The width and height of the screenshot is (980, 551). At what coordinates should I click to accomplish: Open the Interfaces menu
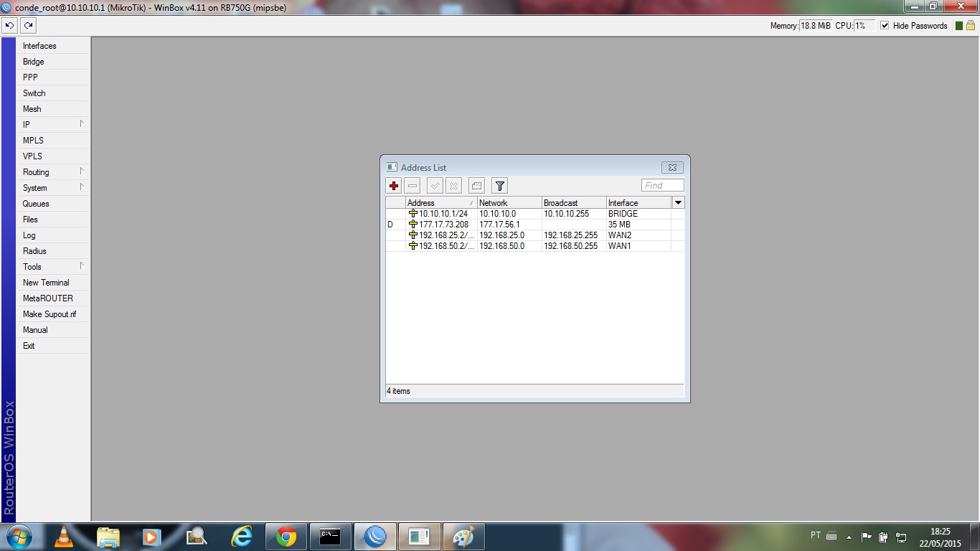pyautogui.click(x=53, y=46)
